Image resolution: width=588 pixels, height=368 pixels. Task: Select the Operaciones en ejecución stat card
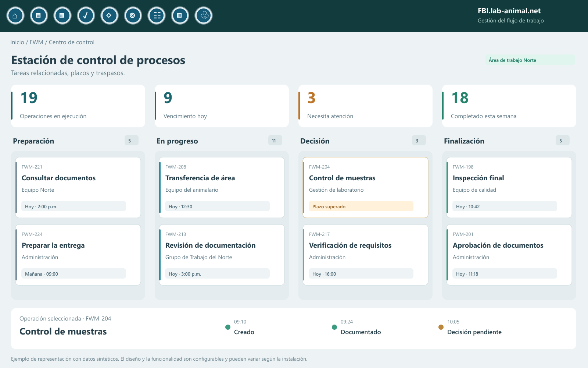(78, 106)
